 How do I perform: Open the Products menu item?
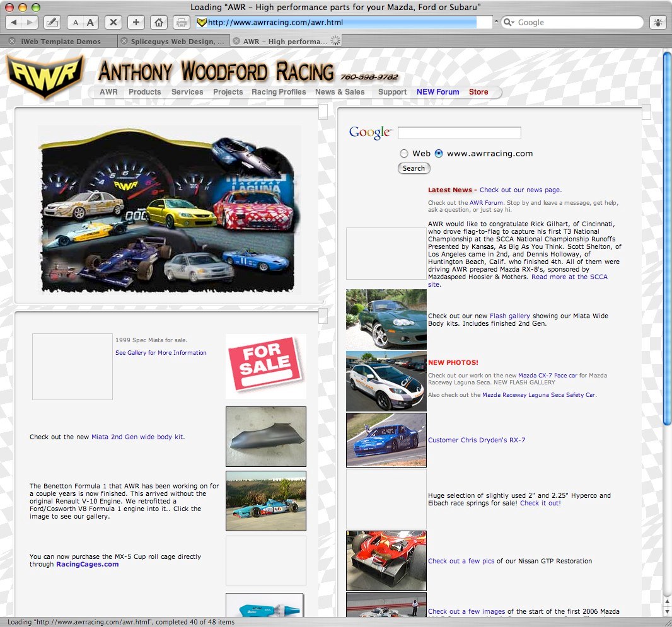145,91
